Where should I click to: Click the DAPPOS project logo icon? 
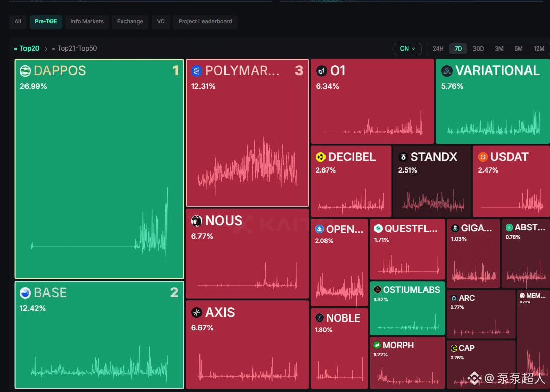pos(26,71)
